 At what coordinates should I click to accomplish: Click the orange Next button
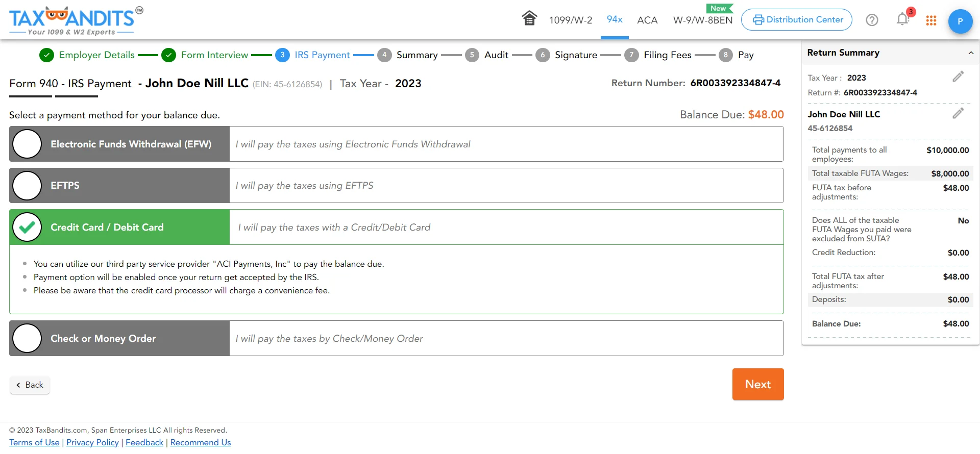[x=758, y=384]
